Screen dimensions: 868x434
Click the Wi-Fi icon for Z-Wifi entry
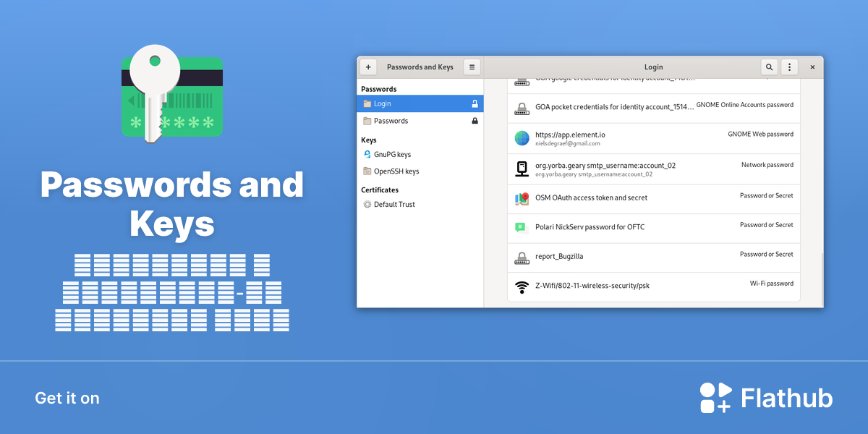pos(522,286)
